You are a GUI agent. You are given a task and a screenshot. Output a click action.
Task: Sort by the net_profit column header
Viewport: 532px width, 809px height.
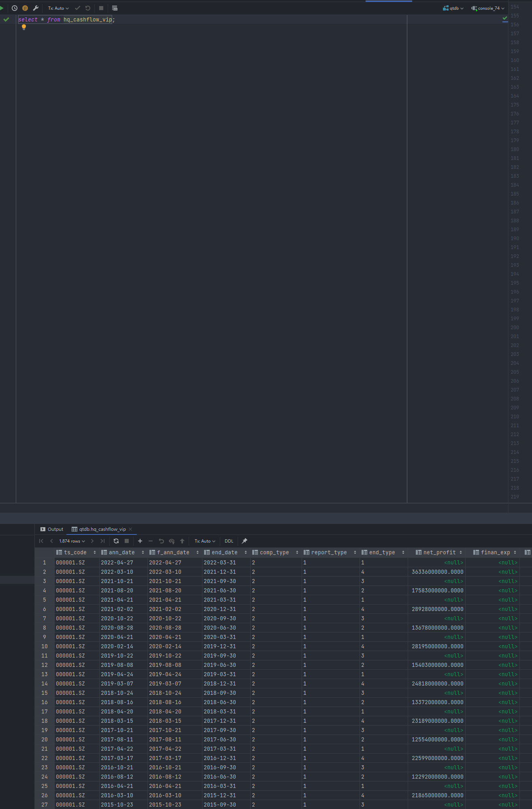pos(439,552)
